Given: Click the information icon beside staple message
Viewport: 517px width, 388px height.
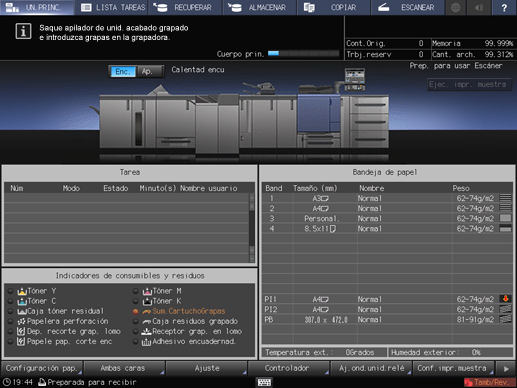Looking at the screenshot, I should [x=23, y=32].
